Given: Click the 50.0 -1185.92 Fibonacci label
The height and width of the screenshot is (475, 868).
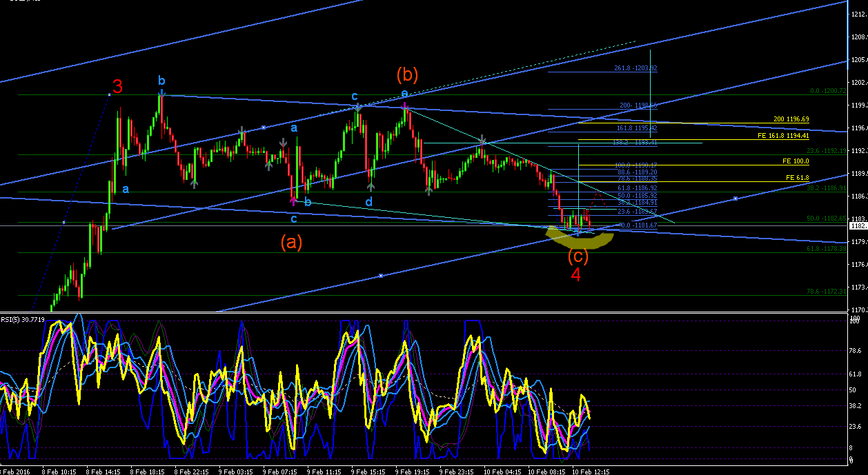Looking at the screenshot, I should click(638, 196).
